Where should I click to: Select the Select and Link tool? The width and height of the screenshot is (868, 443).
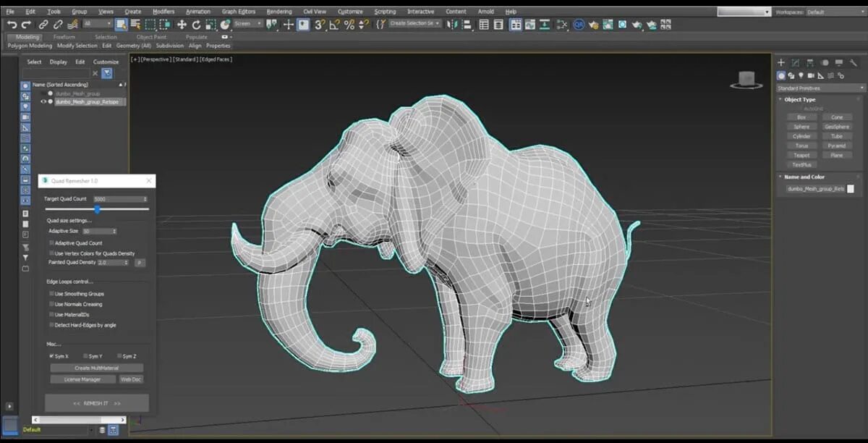(x=43, y=24)
